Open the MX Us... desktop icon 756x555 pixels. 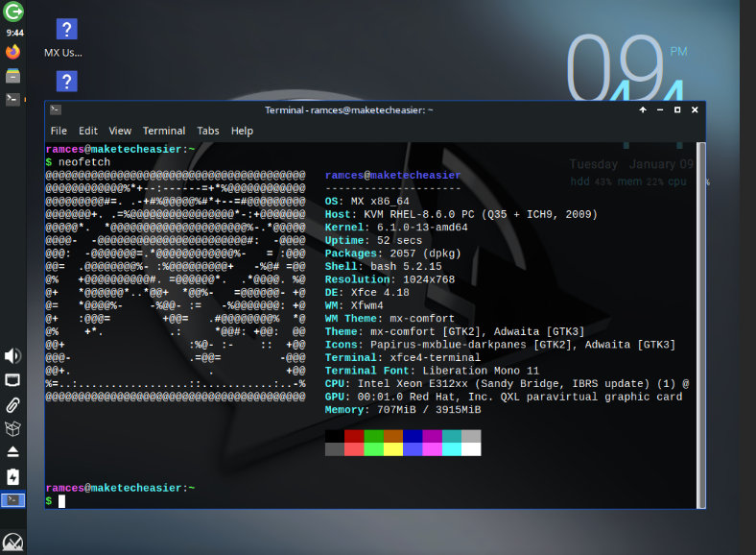(x=63, y=38)
